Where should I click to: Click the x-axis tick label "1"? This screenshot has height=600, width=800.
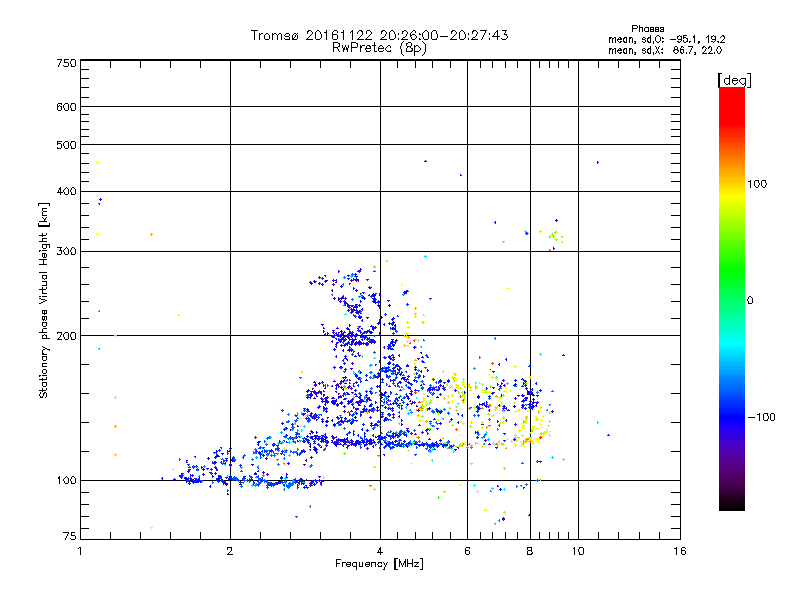coord(80,551)
